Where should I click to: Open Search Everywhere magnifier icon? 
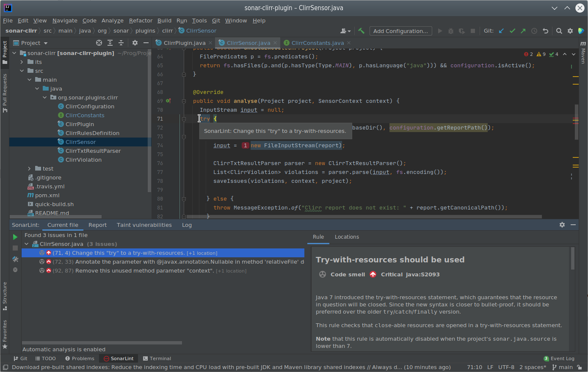click(559, 30)
